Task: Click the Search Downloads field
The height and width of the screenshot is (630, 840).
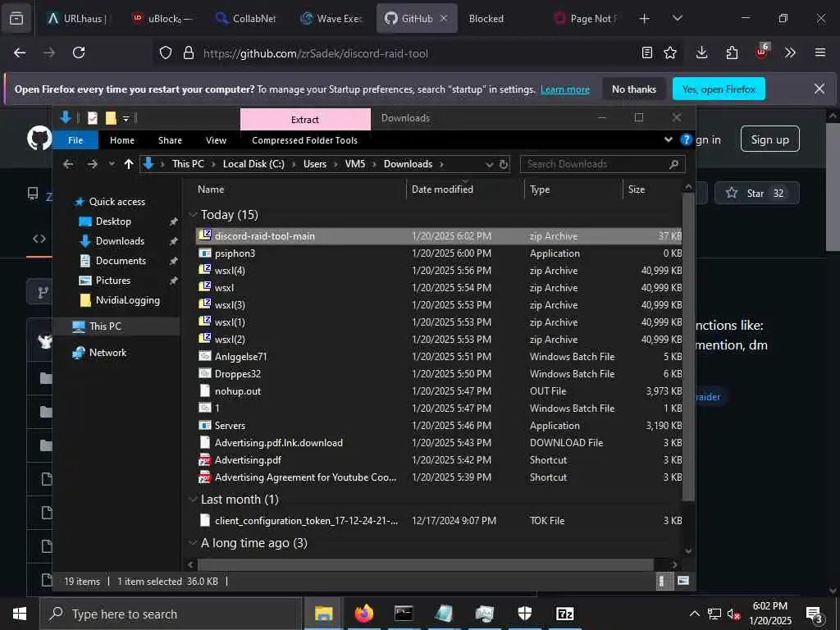Action: (x=602, y=164)
